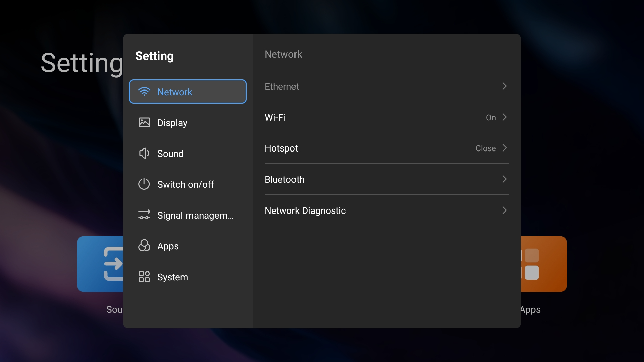
Task: Click the Apps circles icon in sidebar
Action: 144,246
